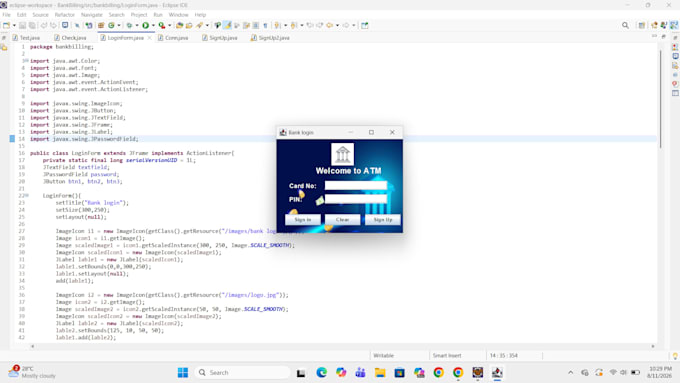Click the Undo arrow icon

44,26
